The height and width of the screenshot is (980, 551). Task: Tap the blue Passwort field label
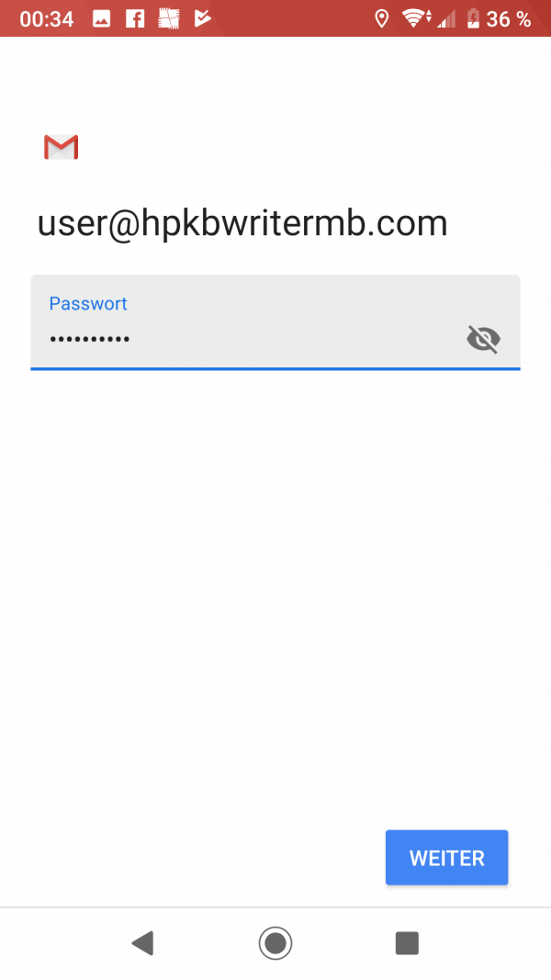pos(88,303)
